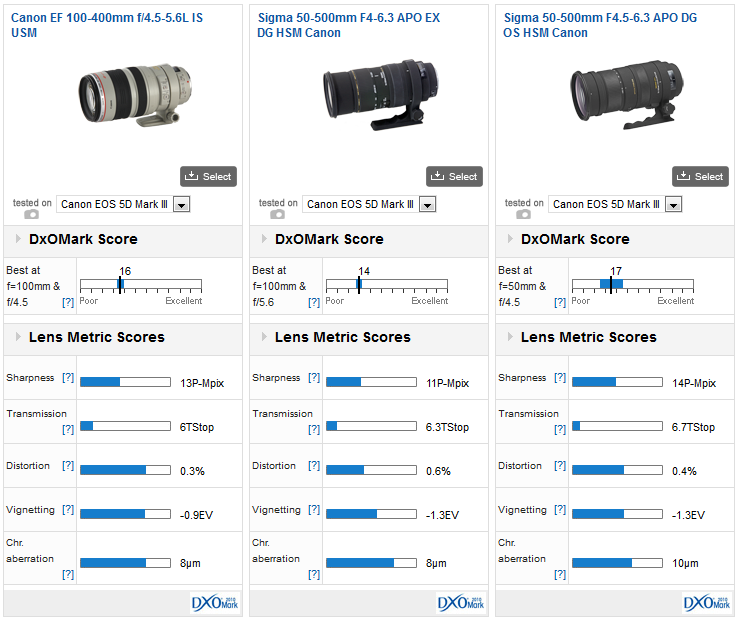Open help [?] beside Best at f=50mm & f/4.5
Image resolution: width=737 pixels, height=620 pixels.
click(x=560, y=302)
